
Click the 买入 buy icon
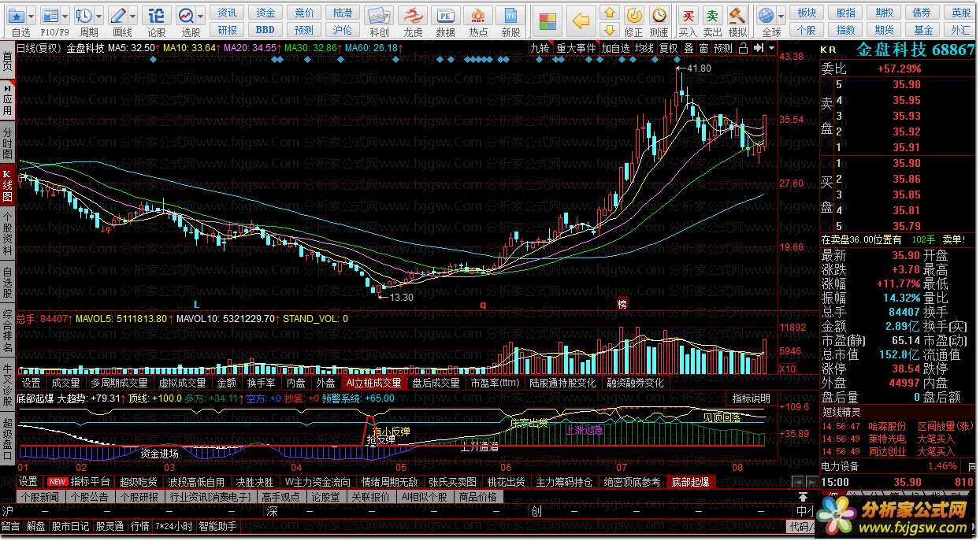(688, 16)
